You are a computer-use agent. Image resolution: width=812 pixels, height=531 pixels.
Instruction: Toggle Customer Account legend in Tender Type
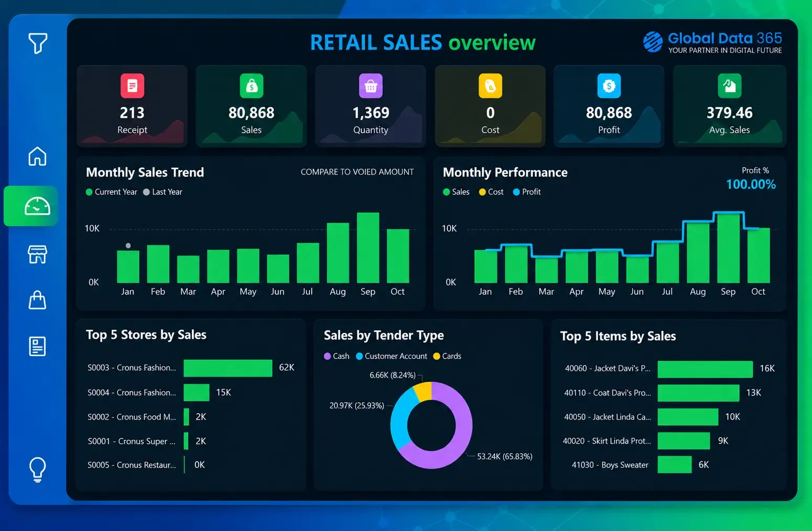click(391, 356)
